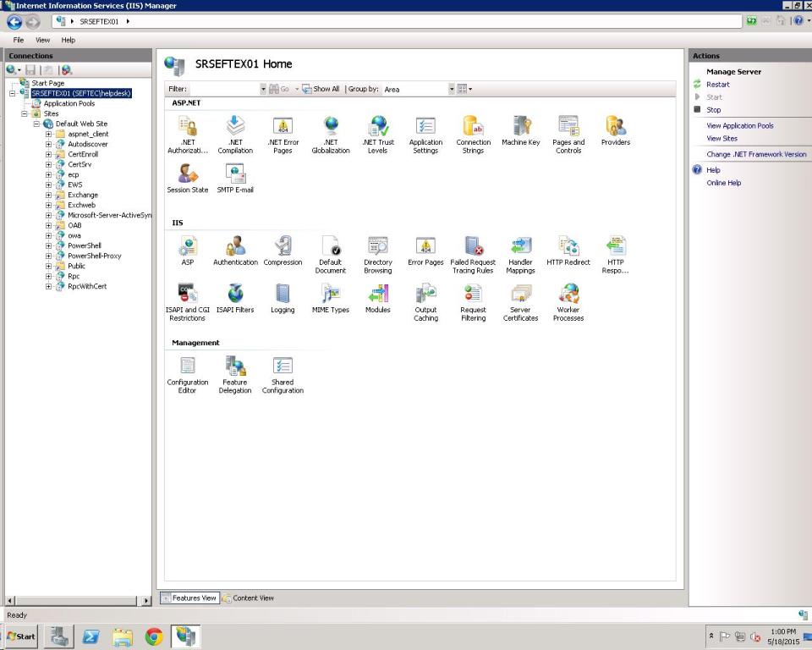The height and width of the screenshot is (650, 812).
Task: Open MIME Types feature
Action: point(331,299)
